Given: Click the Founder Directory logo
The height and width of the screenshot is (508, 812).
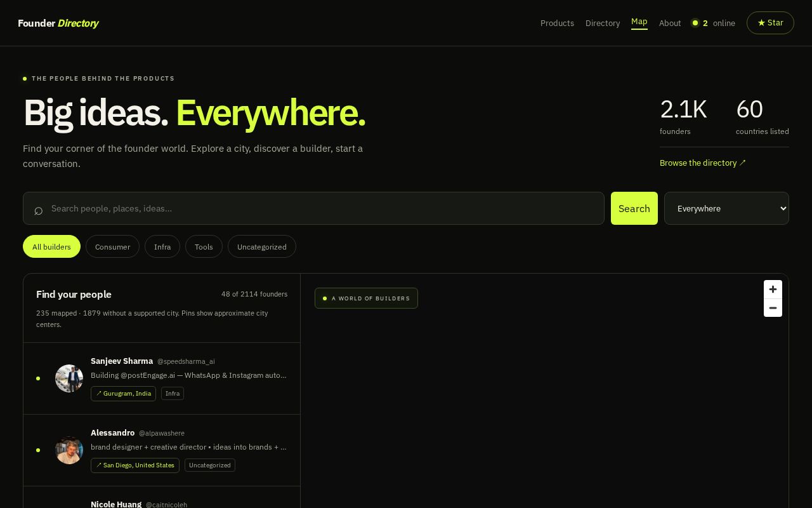Looking at the screenshot, I should pyautogui.click(x=58, y=23).
